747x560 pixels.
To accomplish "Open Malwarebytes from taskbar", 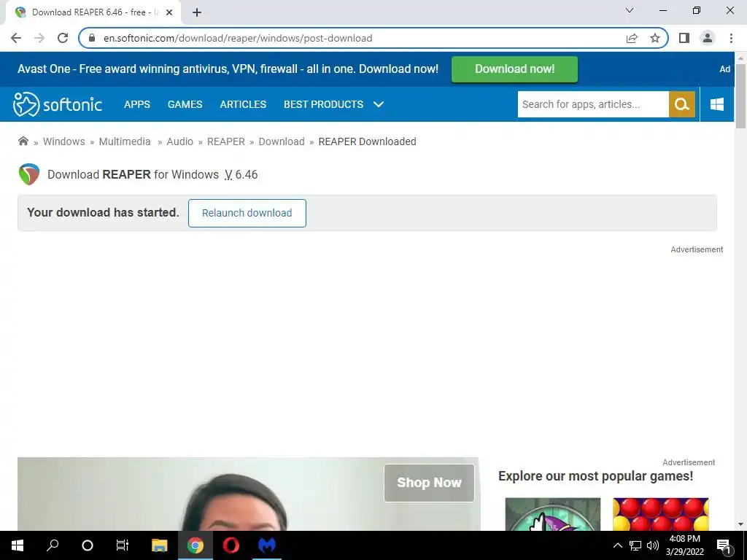I will pyautogui.click(x=267, y=545).
